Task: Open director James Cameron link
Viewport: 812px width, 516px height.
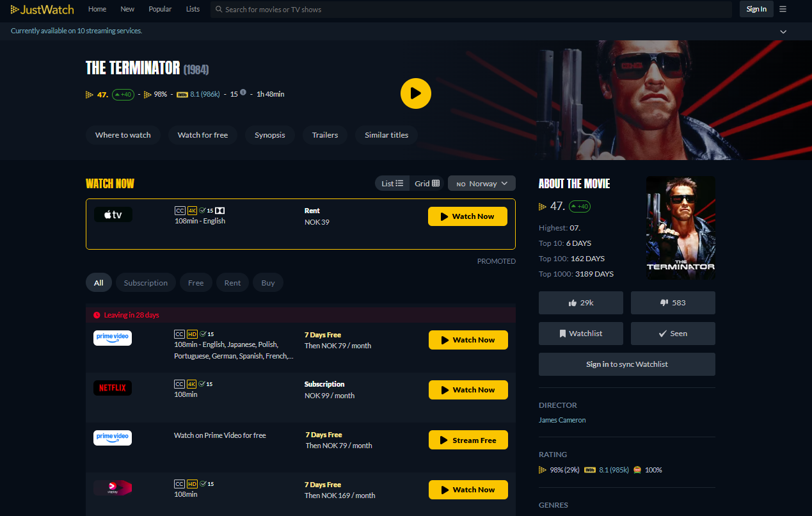Action: click(x=562, y=420)
